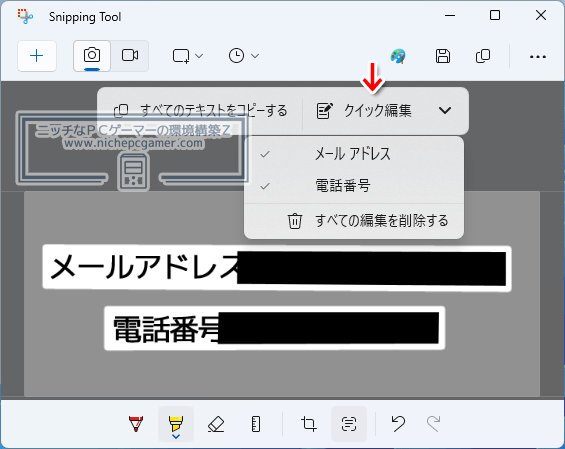Save the snip with the floppy disk icon
Viewport: 565px width, 449px height.
tap(442, 56)
